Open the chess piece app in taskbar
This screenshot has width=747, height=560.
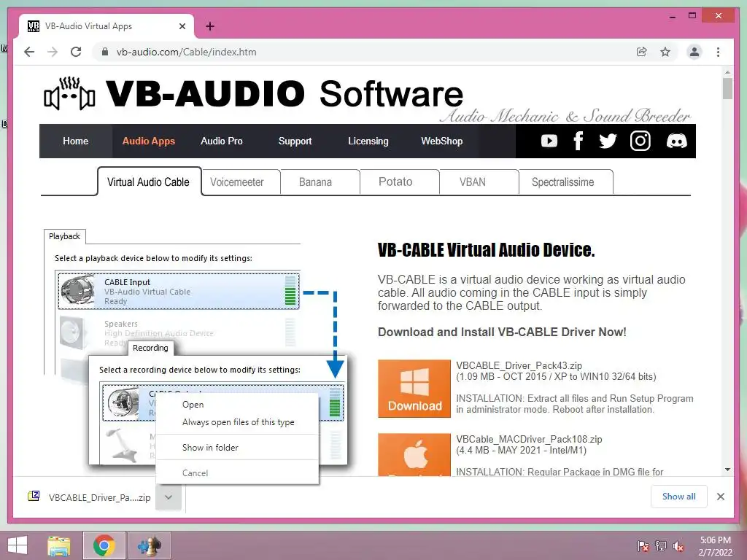(149, 545)
